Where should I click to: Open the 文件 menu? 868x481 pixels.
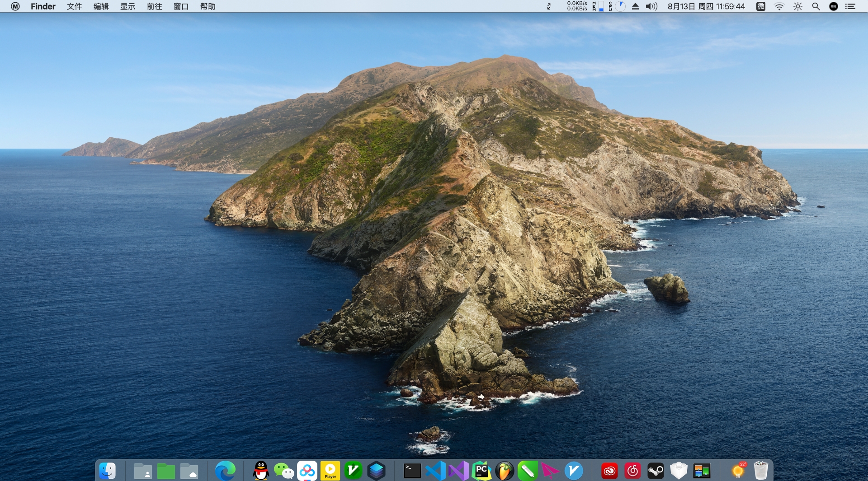pos(75,6)
